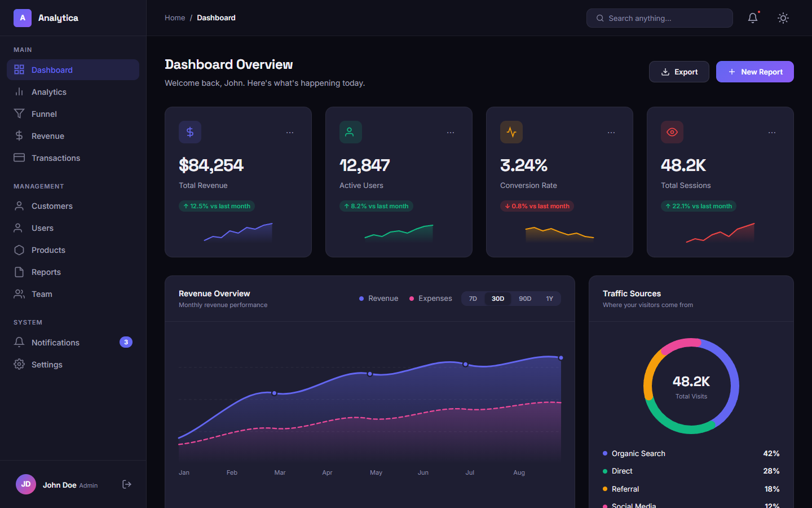Select the 7D time range
Image resolution: width=812 pixels, height=508 pixels.
point(473,299)
